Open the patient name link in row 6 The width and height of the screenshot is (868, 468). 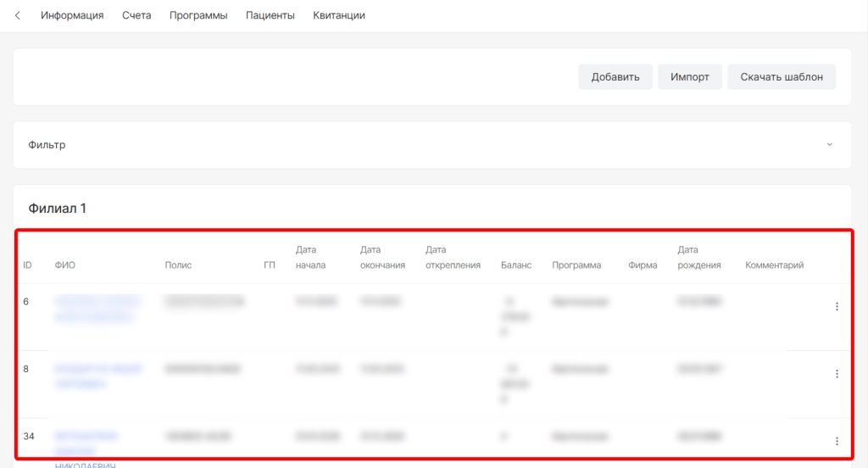[97, 309]
